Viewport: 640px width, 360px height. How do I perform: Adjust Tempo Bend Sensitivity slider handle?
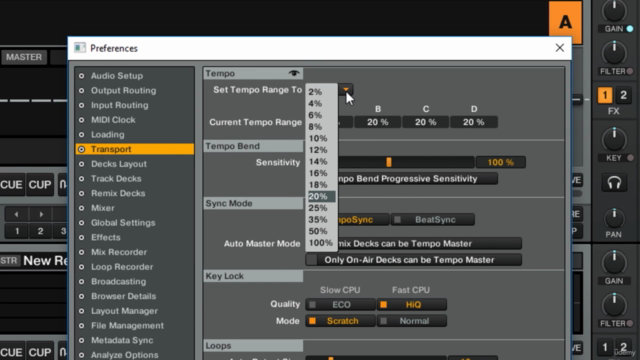pos(389,162)
